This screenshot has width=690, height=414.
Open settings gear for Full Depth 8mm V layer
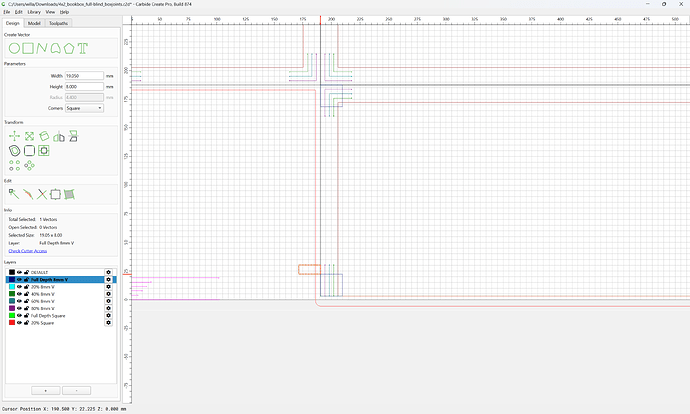pyautogui.click(x=108, y=279)
